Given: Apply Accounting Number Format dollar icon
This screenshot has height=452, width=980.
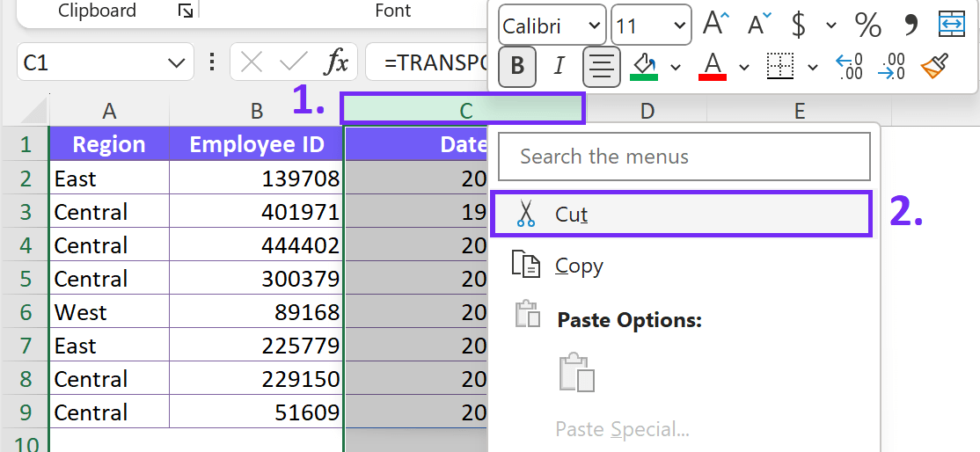Looking at the screenshot, I should pyautogui.click(x=798, y=25).
